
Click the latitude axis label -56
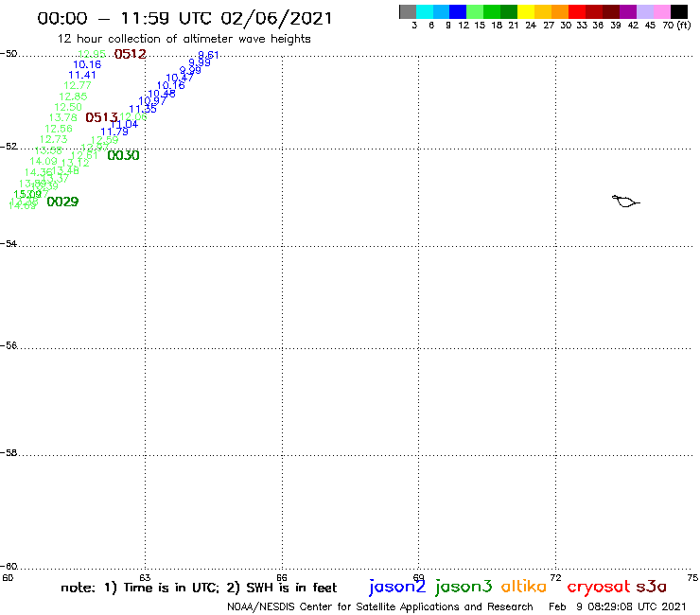pos(9,345)
